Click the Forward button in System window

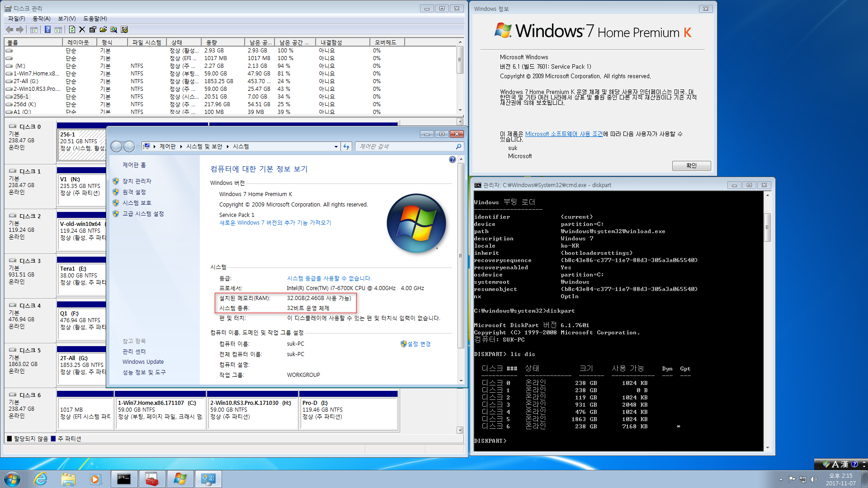pyautogui.click(x=129, y=146)
